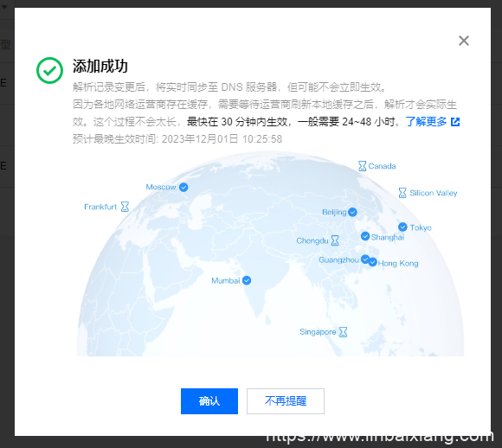Click the Singapore location label
The height and width of the screenshot is (448, 502).
318,332
